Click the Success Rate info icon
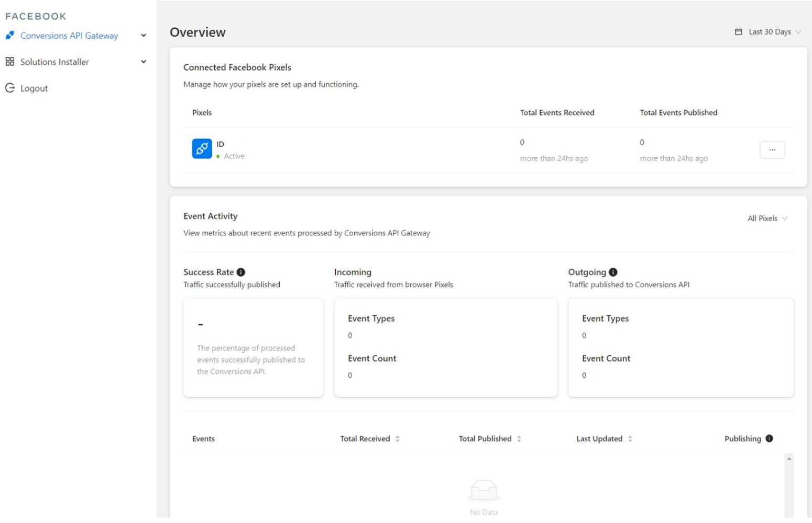 click(241, 272)
